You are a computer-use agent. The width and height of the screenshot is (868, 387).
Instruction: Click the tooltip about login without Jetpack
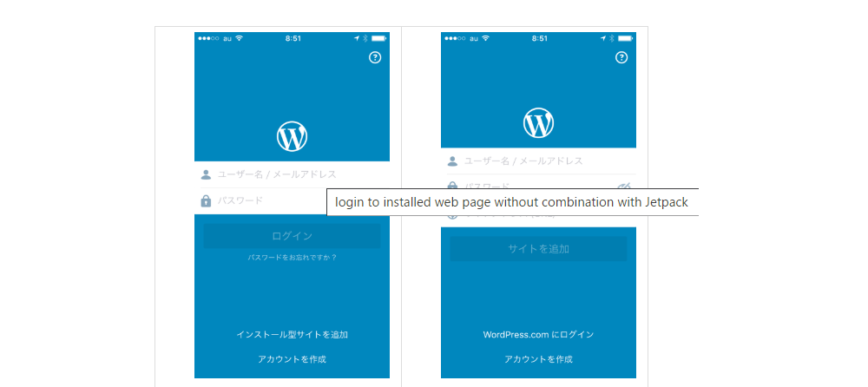coord(512,202)
